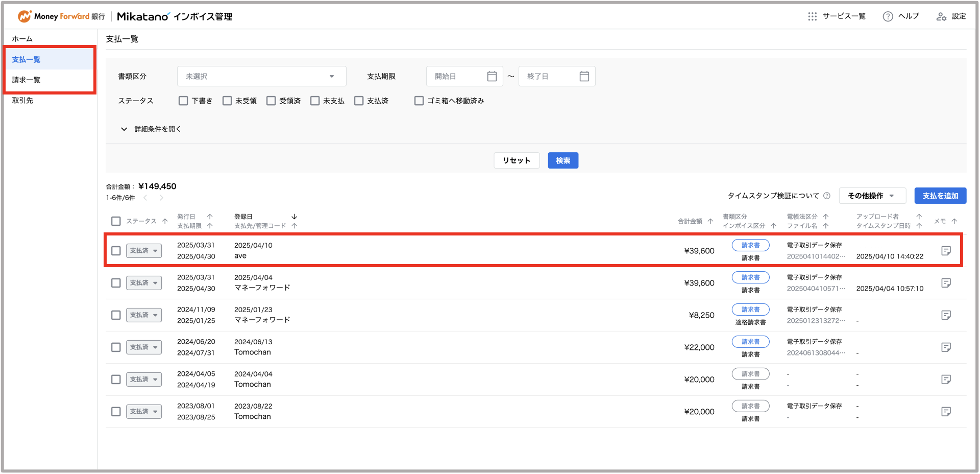Screen dimensions: 980x474
Task: Sort by 登録日 down arrow
Action: pos(295,217)
